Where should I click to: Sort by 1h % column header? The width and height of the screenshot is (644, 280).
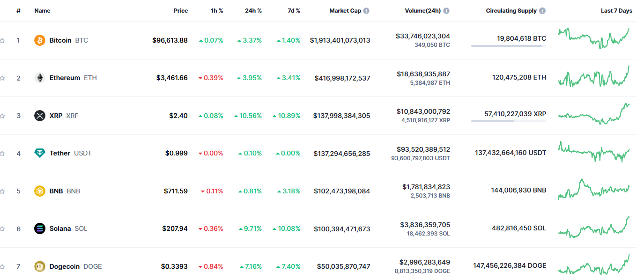pos(217,11)
